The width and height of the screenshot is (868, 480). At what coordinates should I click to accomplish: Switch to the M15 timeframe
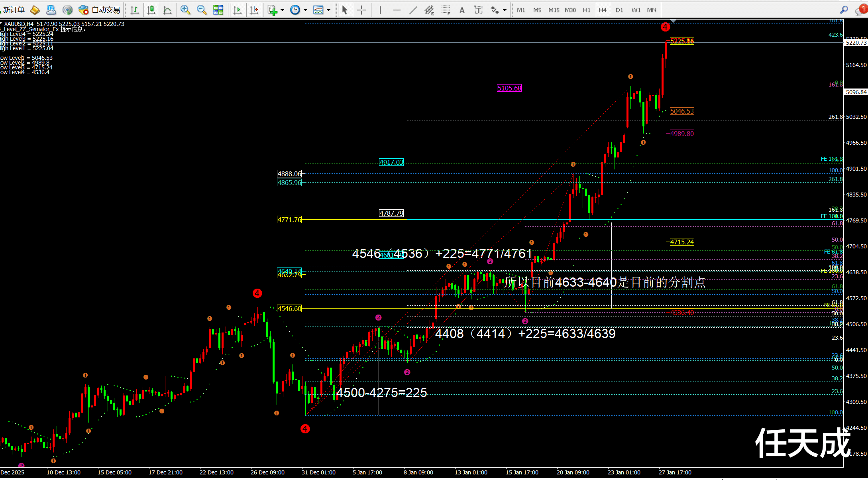tap(554, 10)
